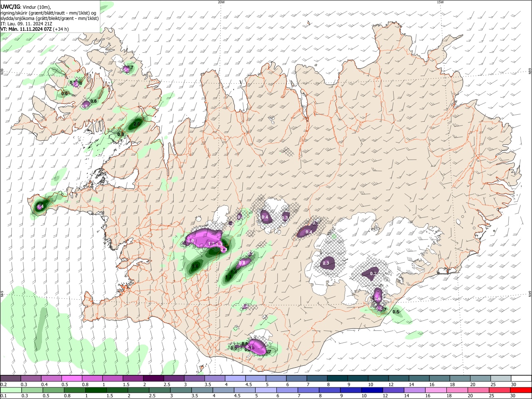532x399 pixels.
Task: Click the 2.0 precipitation value in the Westfjords
Action: [x=137, y=124]
